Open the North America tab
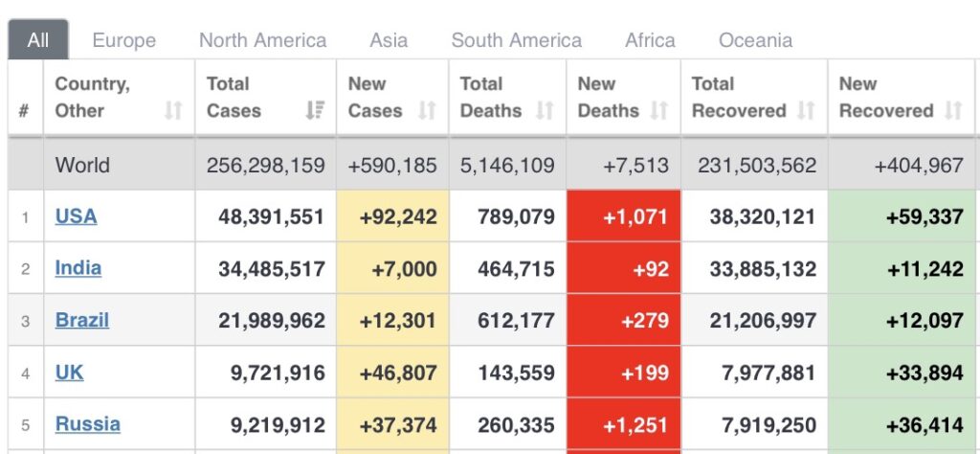The image size is (980, 454). click(x=262, y=40)
